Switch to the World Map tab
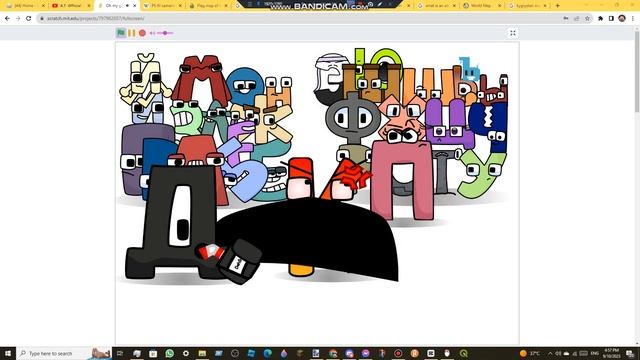640x360 pixels. [x=481, y=6]
